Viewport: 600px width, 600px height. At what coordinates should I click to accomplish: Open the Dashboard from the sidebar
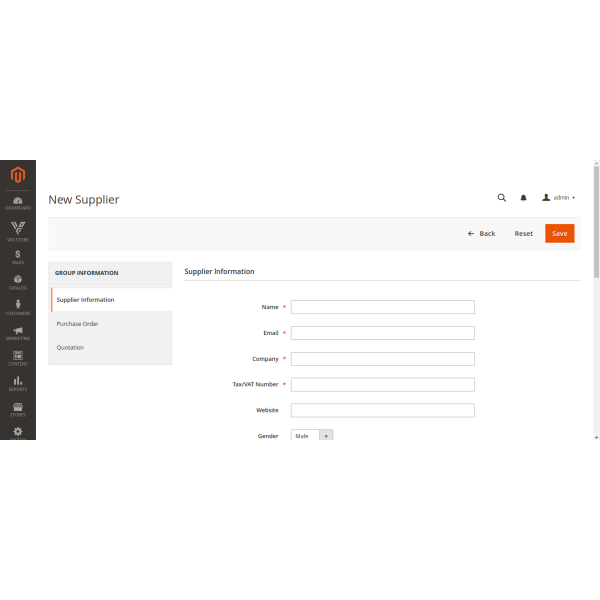click(17, 203)
